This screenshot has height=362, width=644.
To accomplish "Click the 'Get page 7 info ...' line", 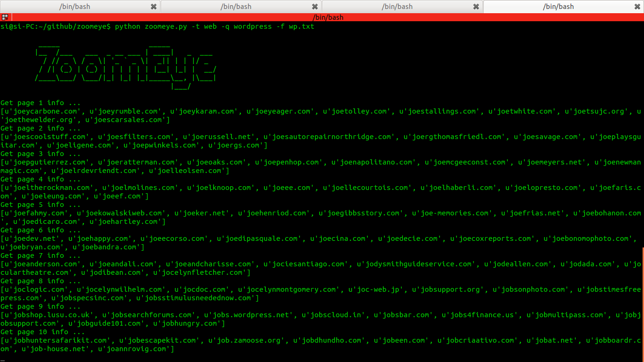I will pyautogui.click(x=41, y=255).
